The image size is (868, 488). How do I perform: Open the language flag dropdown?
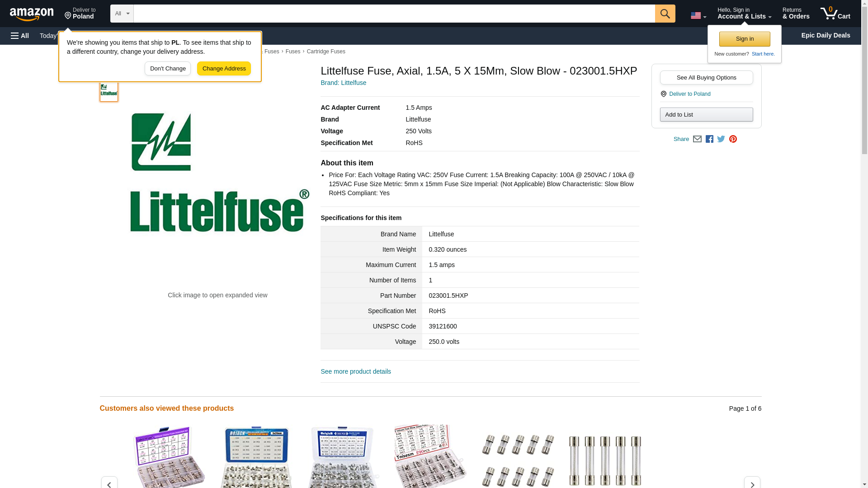click(698, 16)
